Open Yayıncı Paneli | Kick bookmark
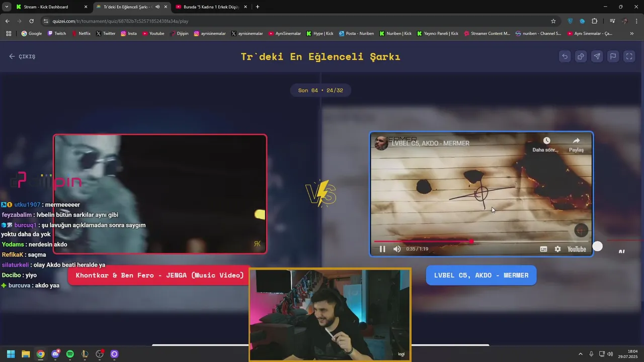 pos(438,34)
